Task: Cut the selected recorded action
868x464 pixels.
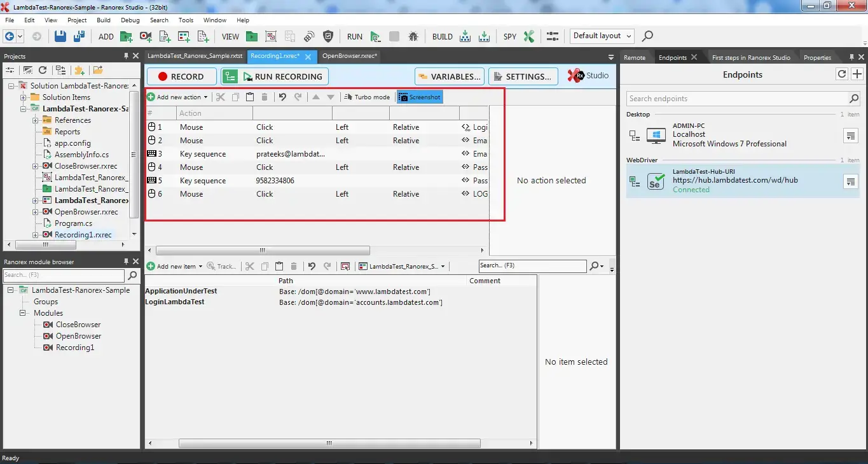Action: tap(220, 97)
